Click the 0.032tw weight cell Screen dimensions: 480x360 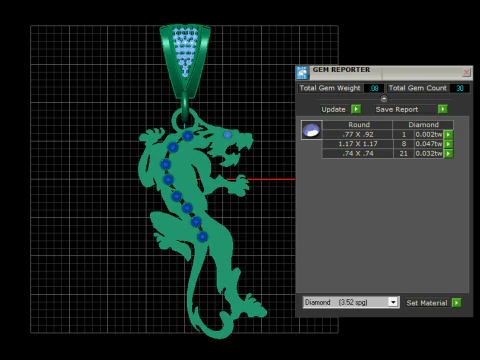(x=429, y=154)
